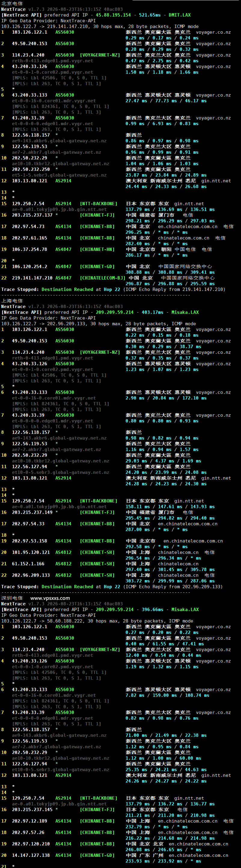Screen dimensions: 241x868
Task: Click AS4847 on the 106.120.254.2 row
Action: 63,267
